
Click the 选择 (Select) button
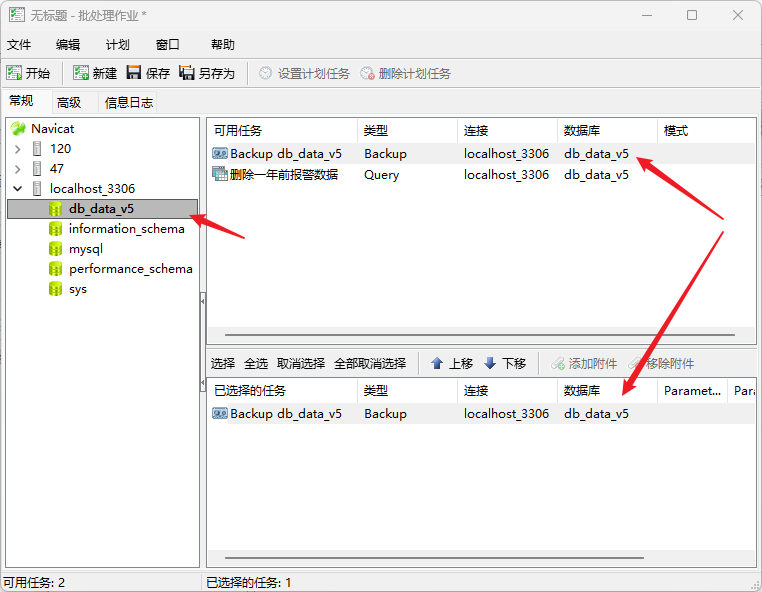pyautogui.click(x=223, y=363)
